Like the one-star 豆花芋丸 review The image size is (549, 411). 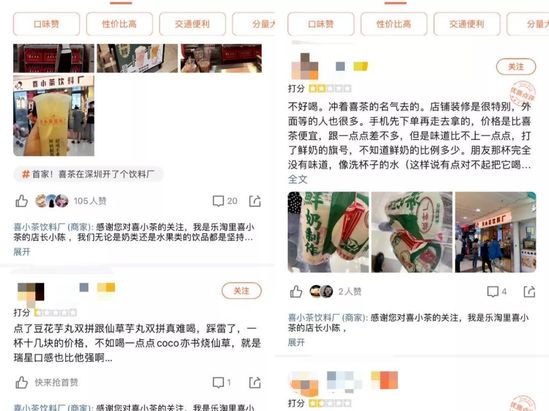(21, 382)
